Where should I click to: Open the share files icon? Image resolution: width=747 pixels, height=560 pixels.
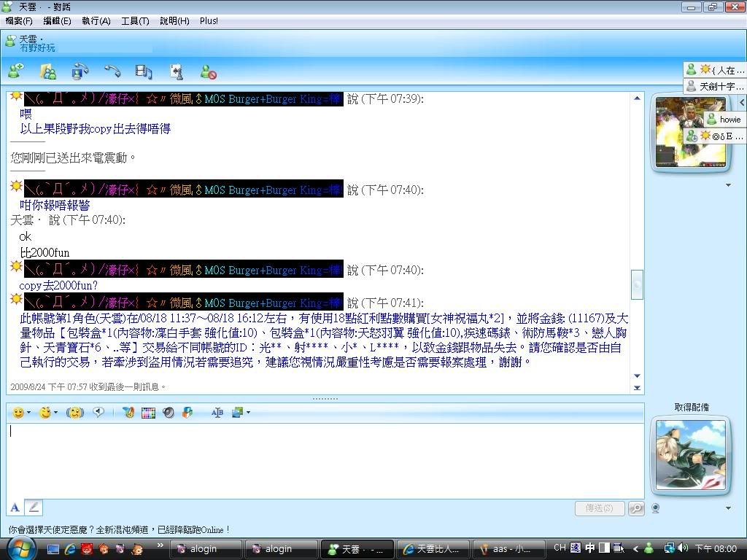[48, 71]
